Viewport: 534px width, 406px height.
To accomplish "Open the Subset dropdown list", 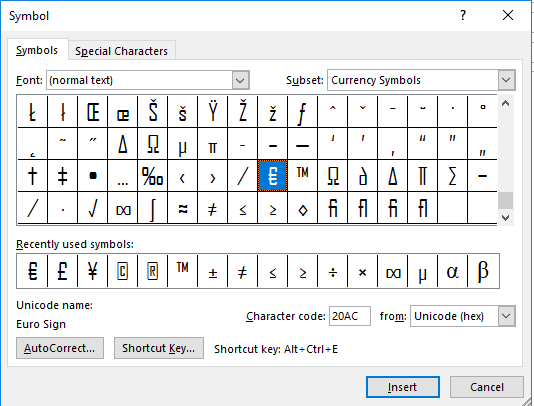I will 506,80.
